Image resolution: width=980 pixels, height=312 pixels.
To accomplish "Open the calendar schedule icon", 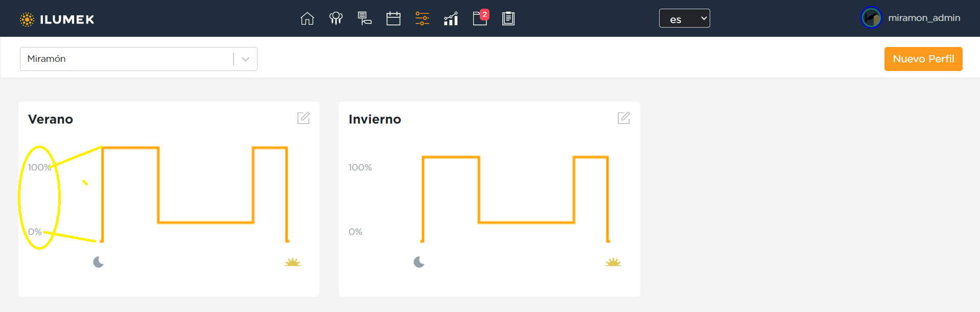I will pyautogui.click(x=393, y=19).
